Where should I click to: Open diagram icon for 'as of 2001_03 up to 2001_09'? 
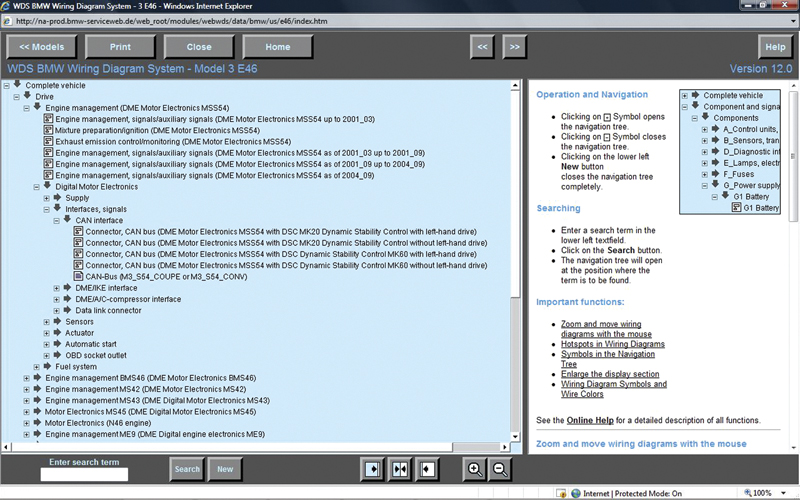[x=48, y=152]
